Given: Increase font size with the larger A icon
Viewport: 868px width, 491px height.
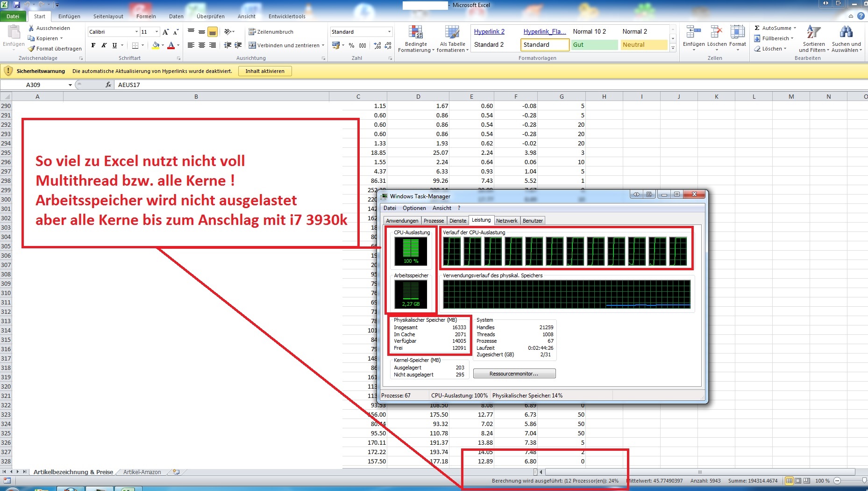Looking at the screenshot, I should click(x=165, y=32).
